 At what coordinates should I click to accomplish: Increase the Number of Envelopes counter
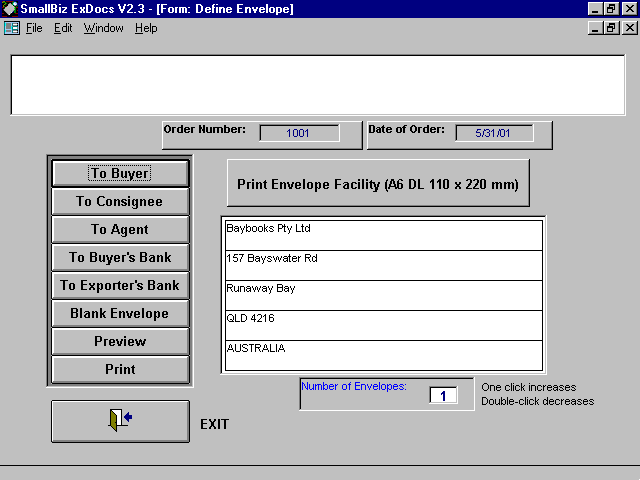click(443, 395)
